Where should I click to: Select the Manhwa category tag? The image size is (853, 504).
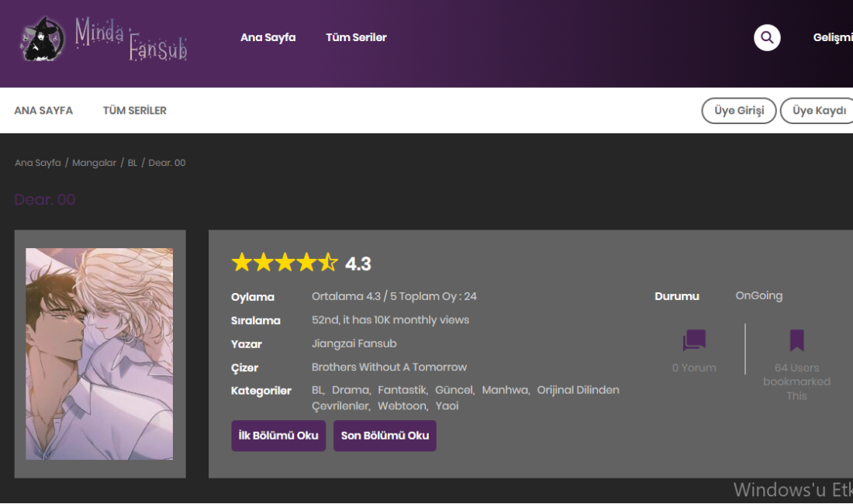[x=505, y=390]
